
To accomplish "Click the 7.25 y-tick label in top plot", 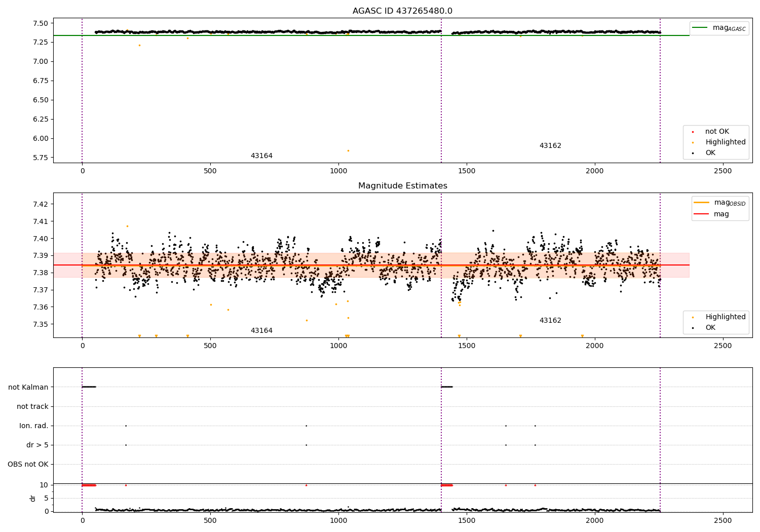I will [41, 43].
